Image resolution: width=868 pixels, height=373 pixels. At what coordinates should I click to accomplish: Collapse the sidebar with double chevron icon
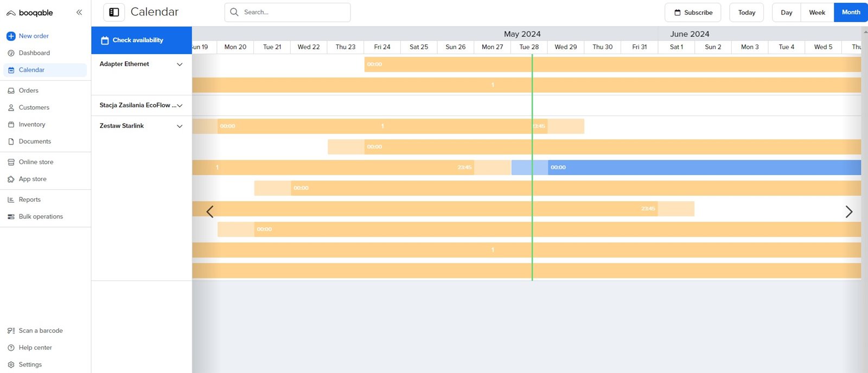click(79, 12)
